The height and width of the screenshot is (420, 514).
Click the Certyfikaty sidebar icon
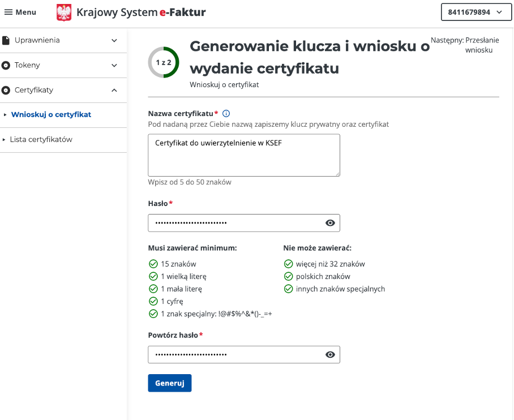tap(6, 90)
